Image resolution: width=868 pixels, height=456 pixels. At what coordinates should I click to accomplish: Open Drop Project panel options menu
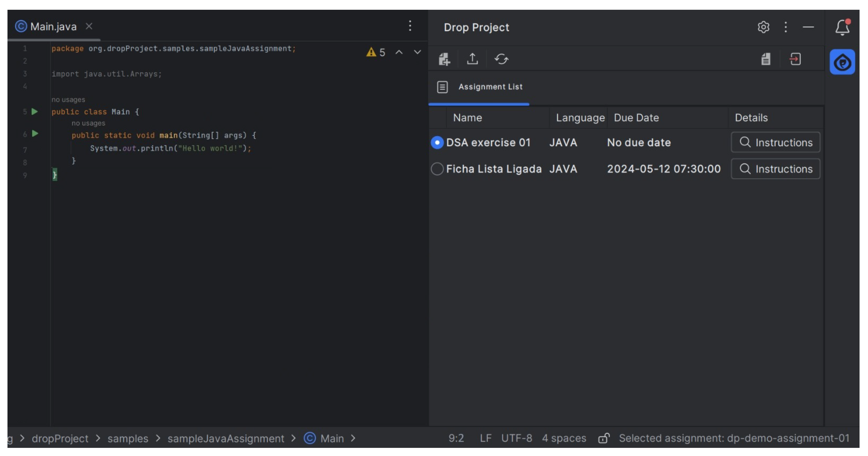pyautogui.click(x=785, y=27)
